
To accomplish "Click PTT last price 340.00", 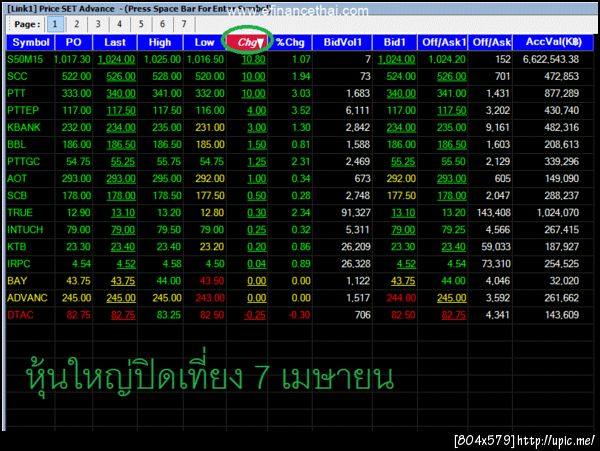I will [121, 94].
